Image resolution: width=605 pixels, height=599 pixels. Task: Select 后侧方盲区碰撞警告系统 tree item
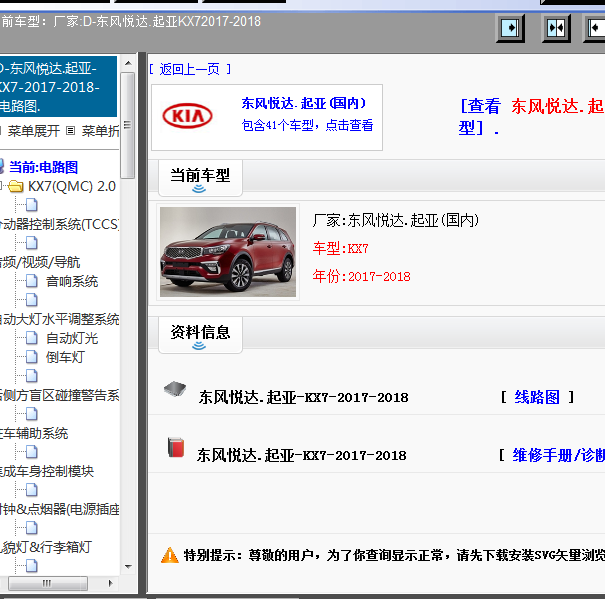(x=59, y=395)
